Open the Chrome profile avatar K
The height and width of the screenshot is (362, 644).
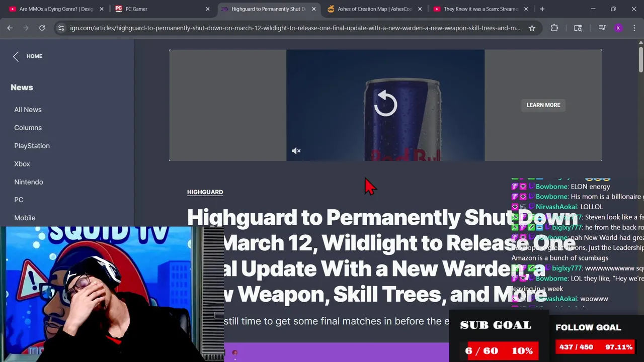[x=618, y=28]
